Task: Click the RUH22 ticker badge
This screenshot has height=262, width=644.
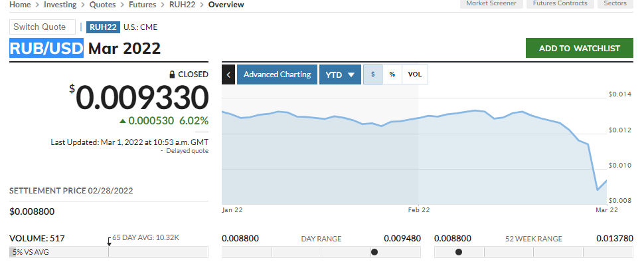Action: click(103, 27)
